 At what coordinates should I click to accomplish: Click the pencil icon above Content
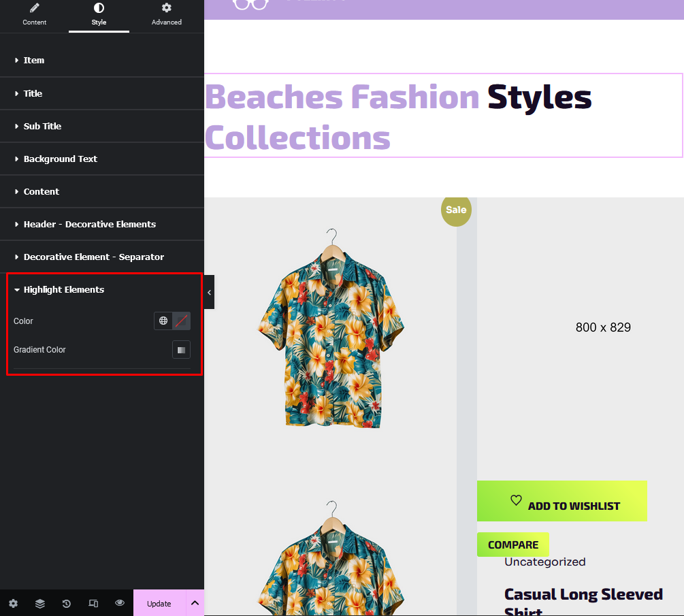(35, 8)
